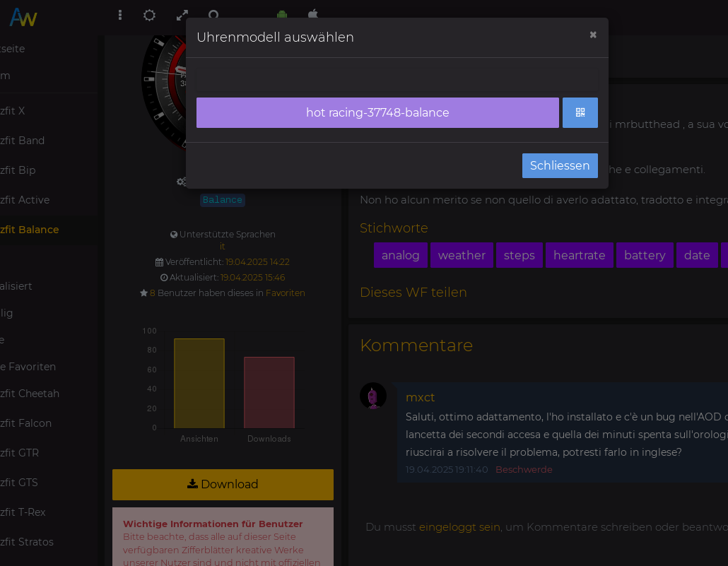Open the Android app icon link
Viewport: 728px width, 566px height.
coord(282,15)
